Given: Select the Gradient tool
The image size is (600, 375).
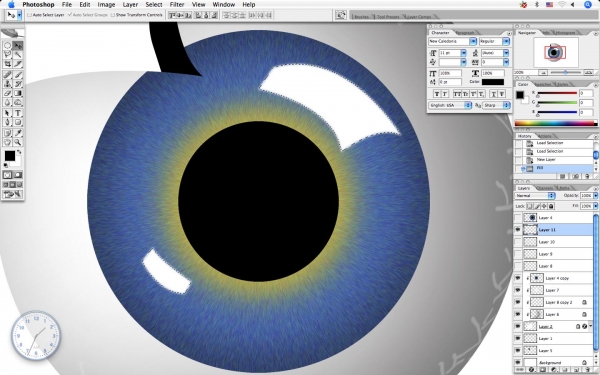Looking at the screenshot, I should (18, 93).
